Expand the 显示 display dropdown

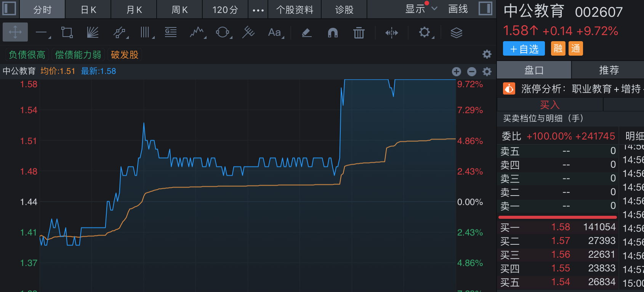pos(421,9)
